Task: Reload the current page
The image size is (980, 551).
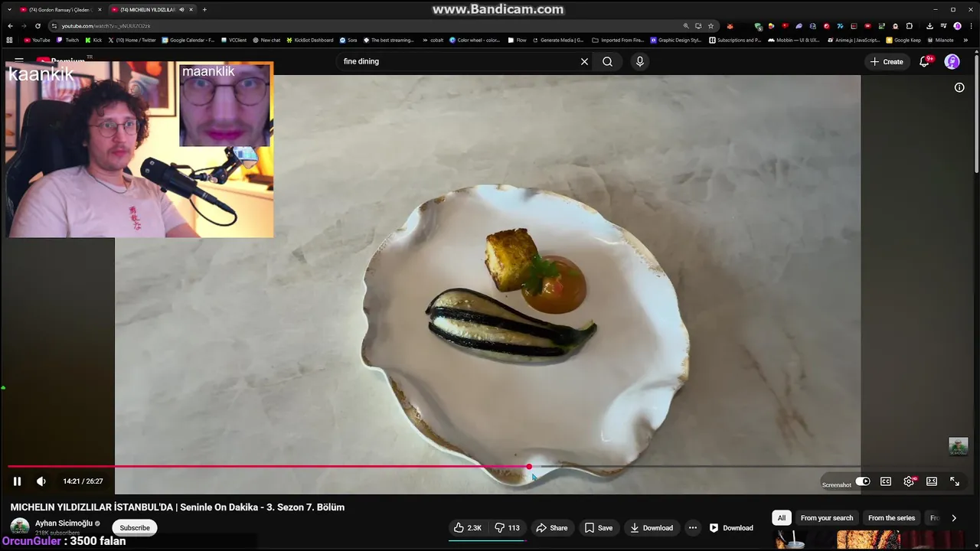Action: click(38, 26)
